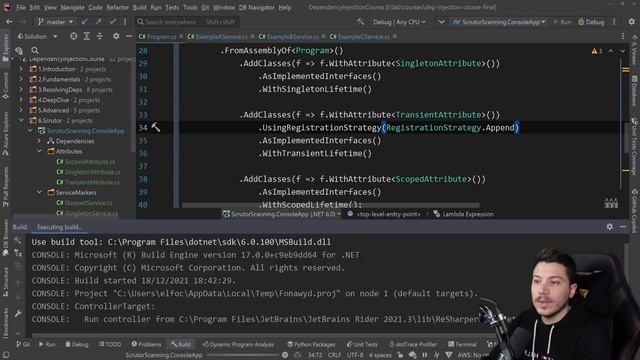This screenshot has height=360, width=640.
Task: Open the Terminal tool window
Action: point(462,344)
